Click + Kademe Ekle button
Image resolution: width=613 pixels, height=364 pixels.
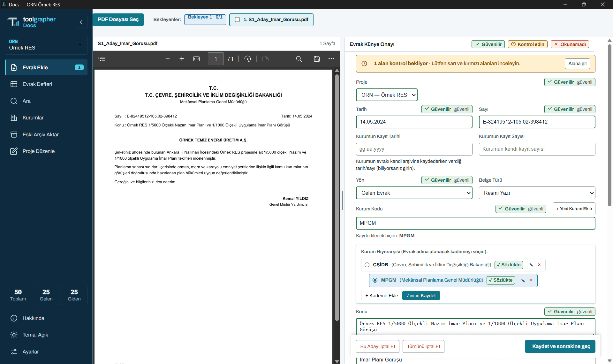tap(382, 296)
